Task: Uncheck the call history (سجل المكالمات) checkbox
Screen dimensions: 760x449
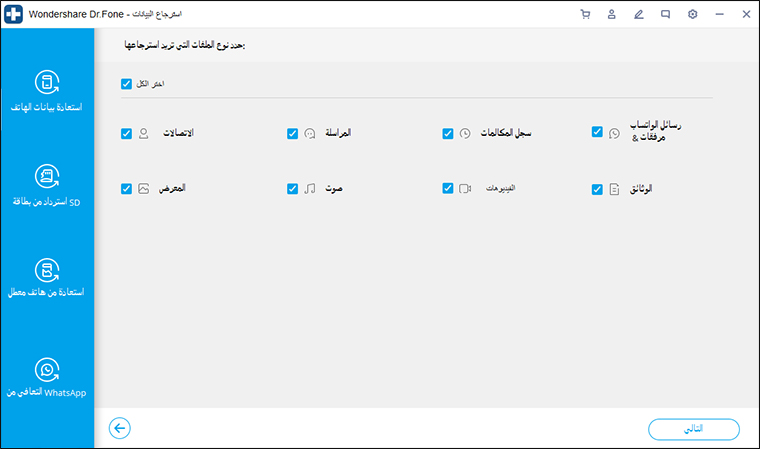Action: (x=448, y=133)
